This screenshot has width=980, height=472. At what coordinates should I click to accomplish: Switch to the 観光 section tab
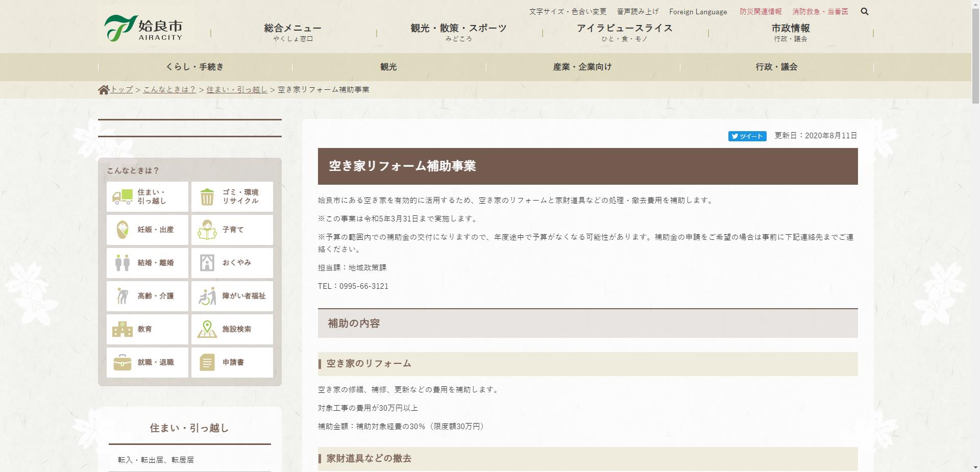click(x=389, y=66)
